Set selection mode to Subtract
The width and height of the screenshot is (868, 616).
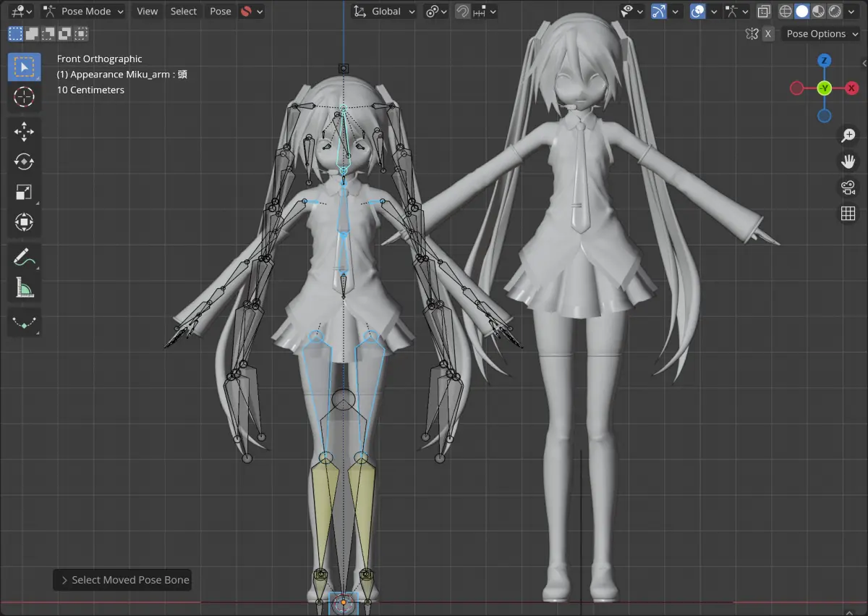pyautogui.click(x=48, y=33)
